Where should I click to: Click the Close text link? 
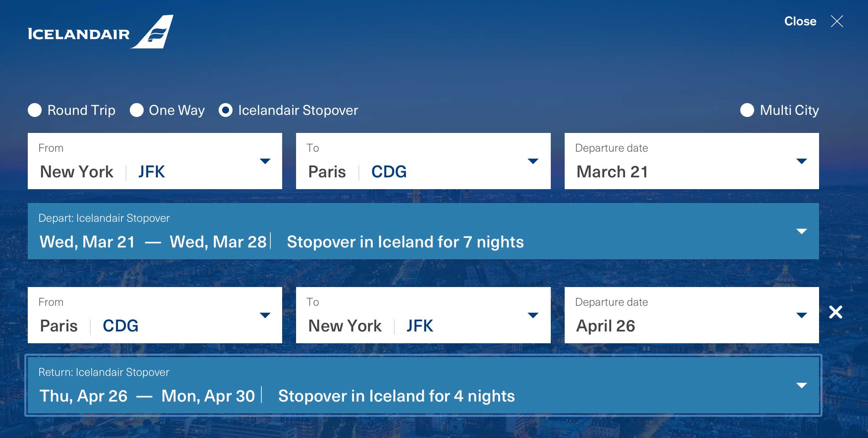pos(800,21)
